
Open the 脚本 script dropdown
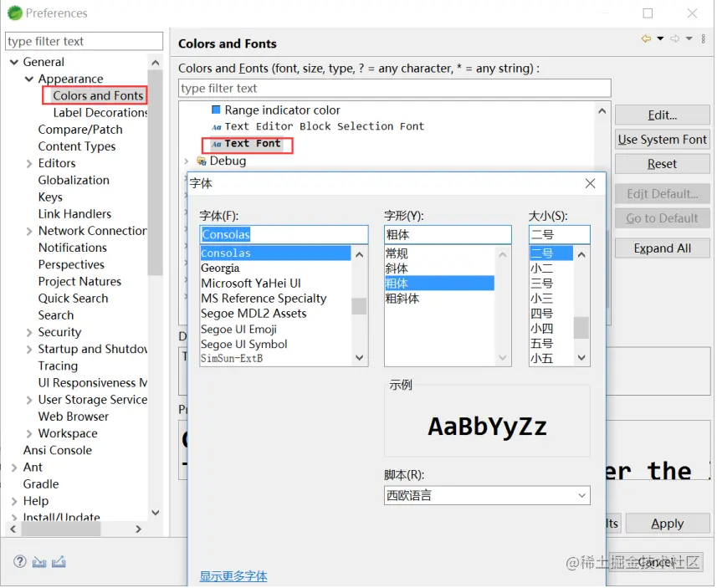(489, 497)
